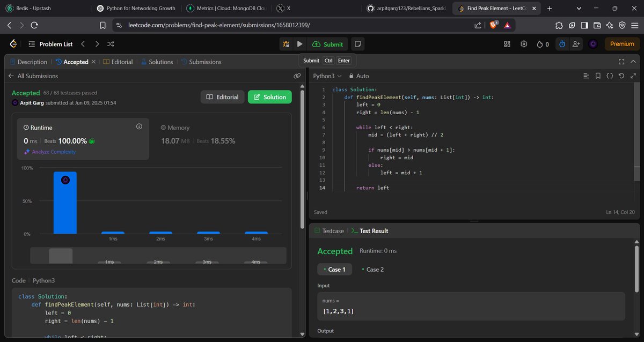Click the tall 0ms runtime histogram bar
This screenshot has width=644, height=342.
pos(65,203)
